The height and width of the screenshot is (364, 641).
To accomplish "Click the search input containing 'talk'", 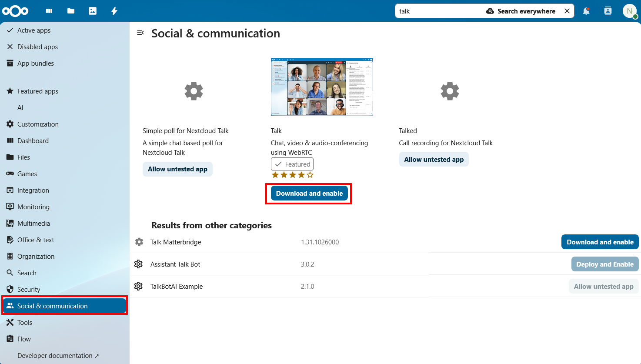I will point(439,11).
